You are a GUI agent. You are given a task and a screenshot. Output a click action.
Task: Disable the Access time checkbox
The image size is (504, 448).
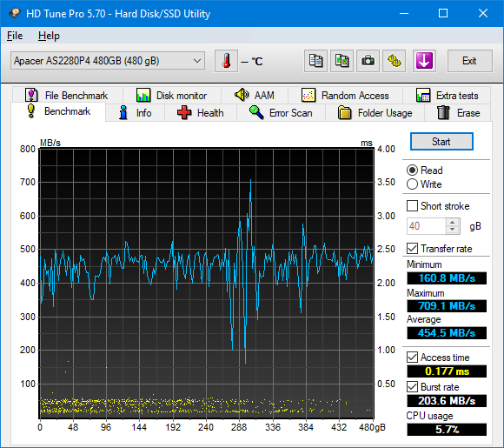pyautogui.click(x=412, y=358)
